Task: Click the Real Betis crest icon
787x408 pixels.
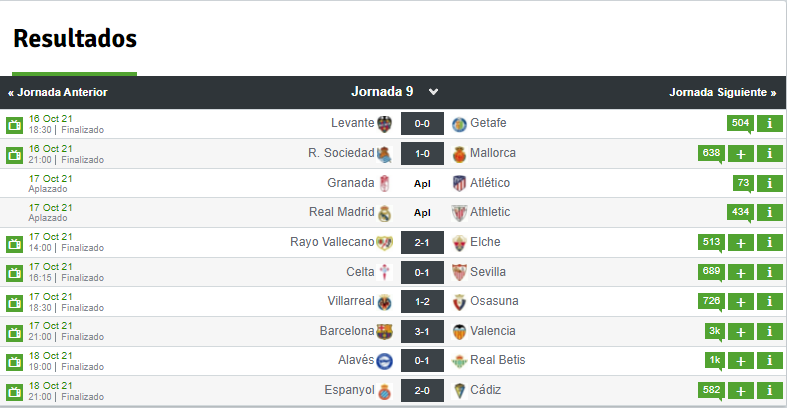Action: point(459,361)
